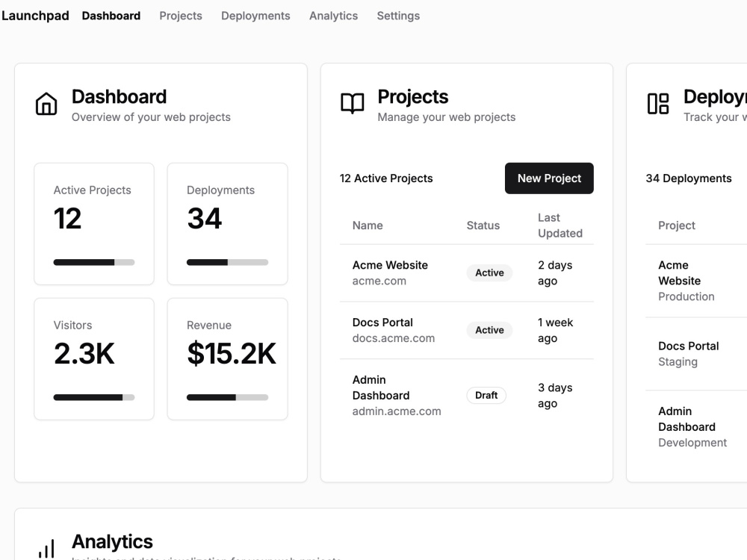Open the Docs Portal row in the Projects table
Image resolution: width=747 pixels, height=560 pixels.
[x=466, y=330]
